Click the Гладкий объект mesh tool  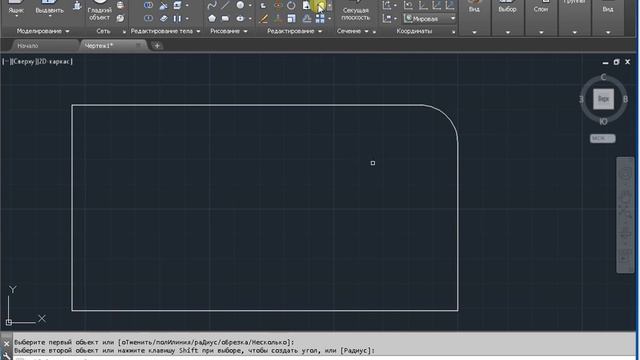coord(99,11)
